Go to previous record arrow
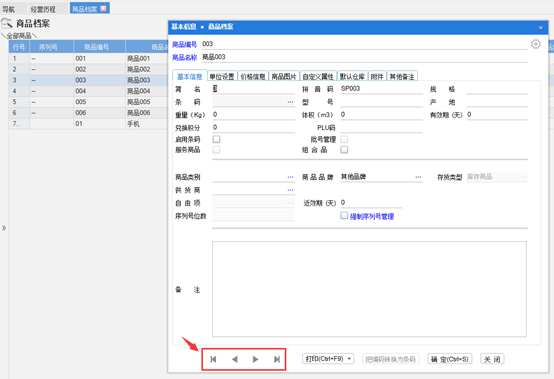This screenshot has height=379, width=554. pos(234,359)
